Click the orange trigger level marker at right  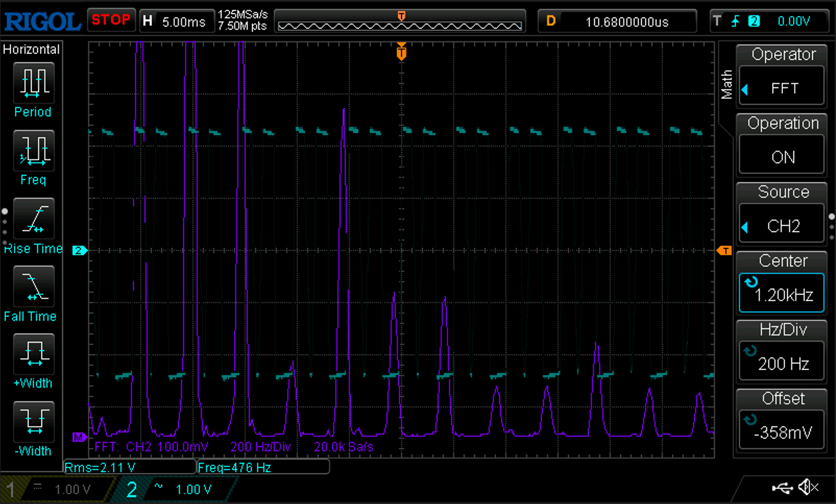pos(724,250)
